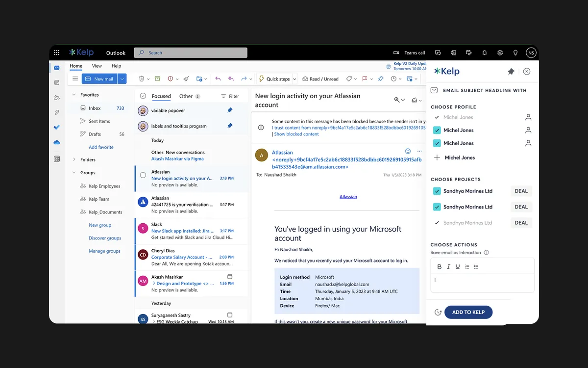Click the Outlook search field
The width and height of the screenshot is (588, 368).
[x=191, y=53]
